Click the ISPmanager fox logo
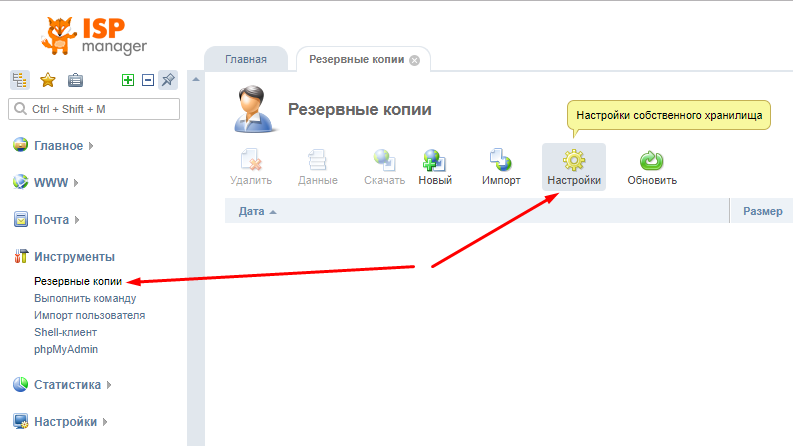The height and width of the screenshot is (446, 793). point(94,36)
